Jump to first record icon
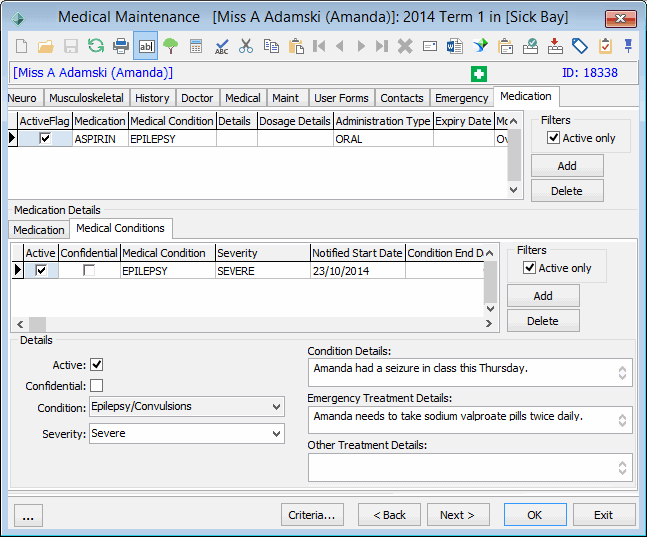 [319, 46]
